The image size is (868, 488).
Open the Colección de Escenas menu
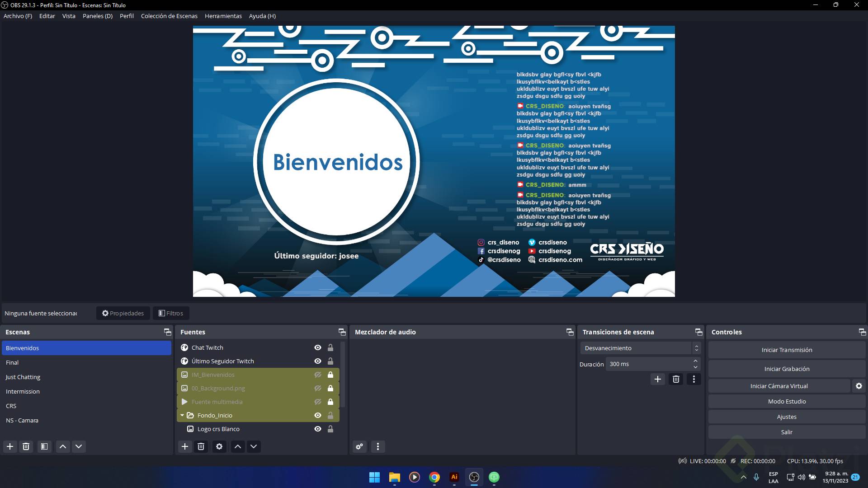tap(169, 16)
